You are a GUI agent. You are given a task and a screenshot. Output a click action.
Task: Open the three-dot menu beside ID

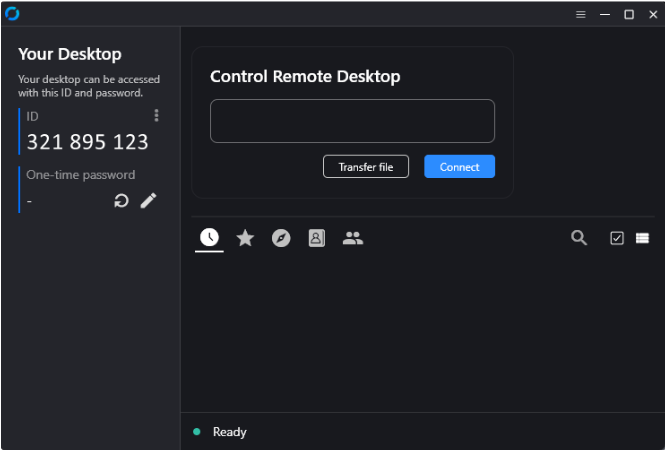(x=156, y=116)
